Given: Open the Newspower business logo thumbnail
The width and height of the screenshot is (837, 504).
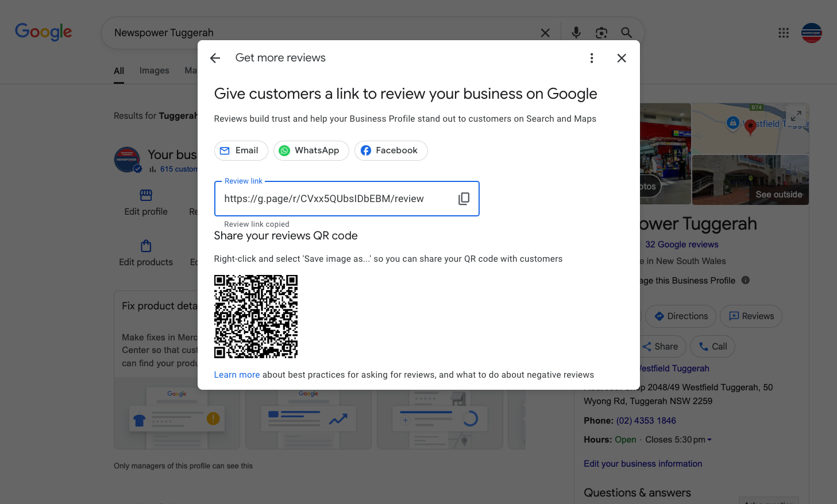Looking at the screenshot, I should click(128, 160).
